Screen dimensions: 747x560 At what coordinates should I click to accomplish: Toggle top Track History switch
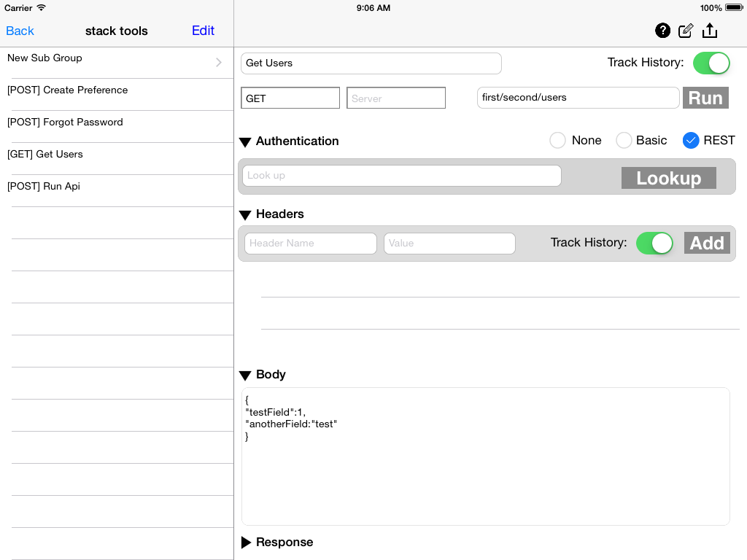(711, 63)
